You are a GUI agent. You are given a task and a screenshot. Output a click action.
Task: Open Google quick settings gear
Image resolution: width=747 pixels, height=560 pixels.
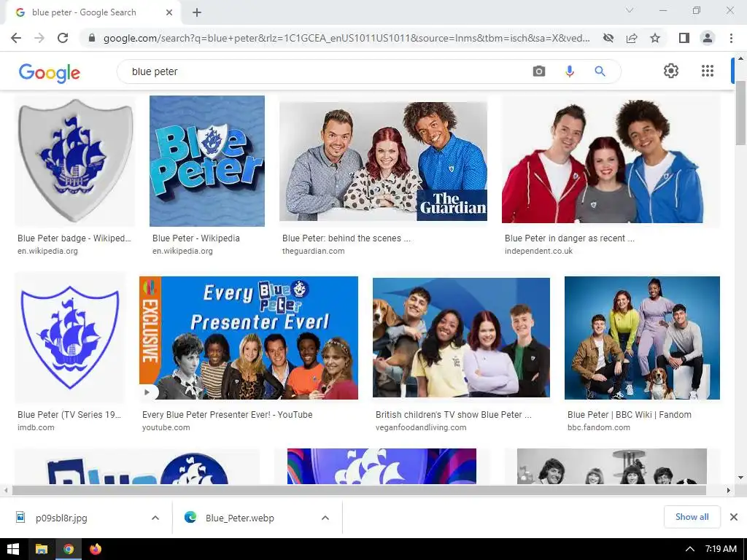pos(671,71)
